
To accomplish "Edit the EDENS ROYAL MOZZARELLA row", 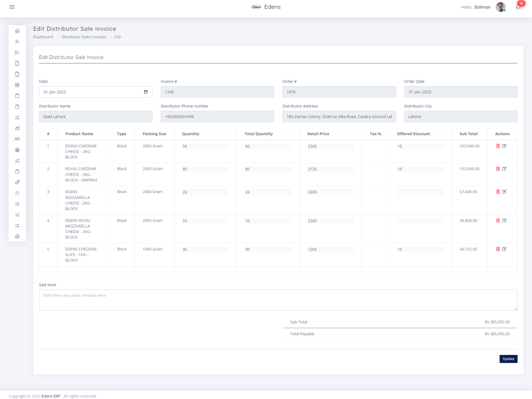I will pos(504,221).
